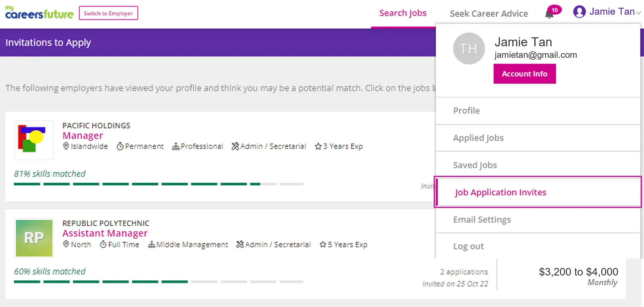
Task: Click Jamie Tan's circular profile avatar icon
Action: coord(580,12)
